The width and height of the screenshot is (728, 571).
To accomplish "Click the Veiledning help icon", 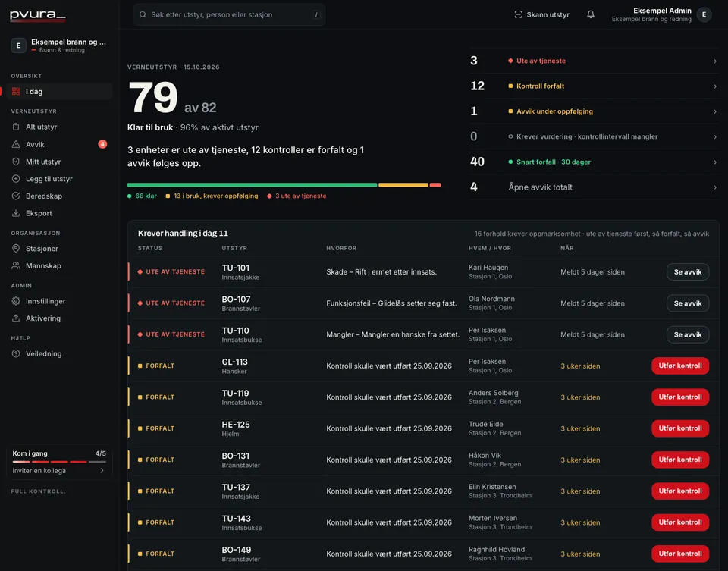I will click(x=16, y=353).
